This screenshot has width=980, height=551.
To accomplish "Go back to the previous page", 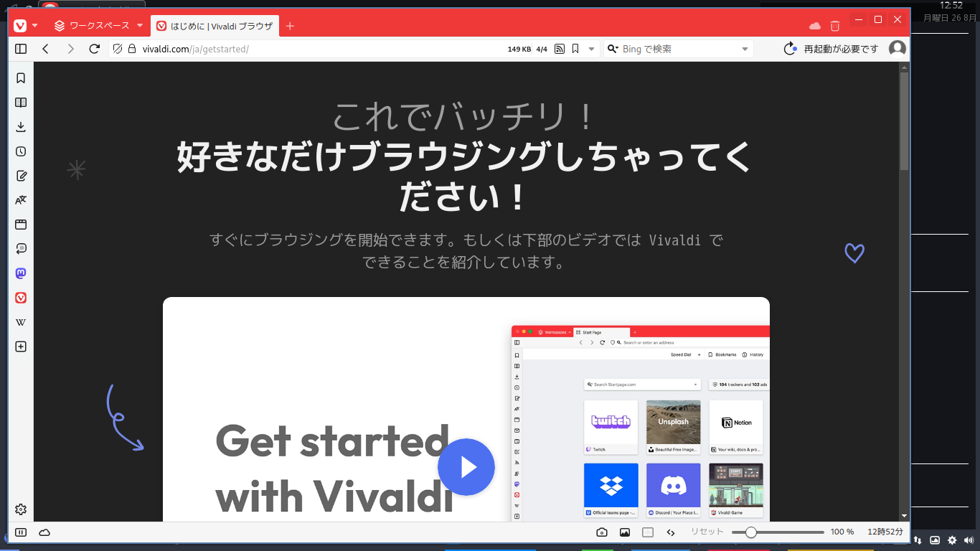I will (x=45, y=49).
